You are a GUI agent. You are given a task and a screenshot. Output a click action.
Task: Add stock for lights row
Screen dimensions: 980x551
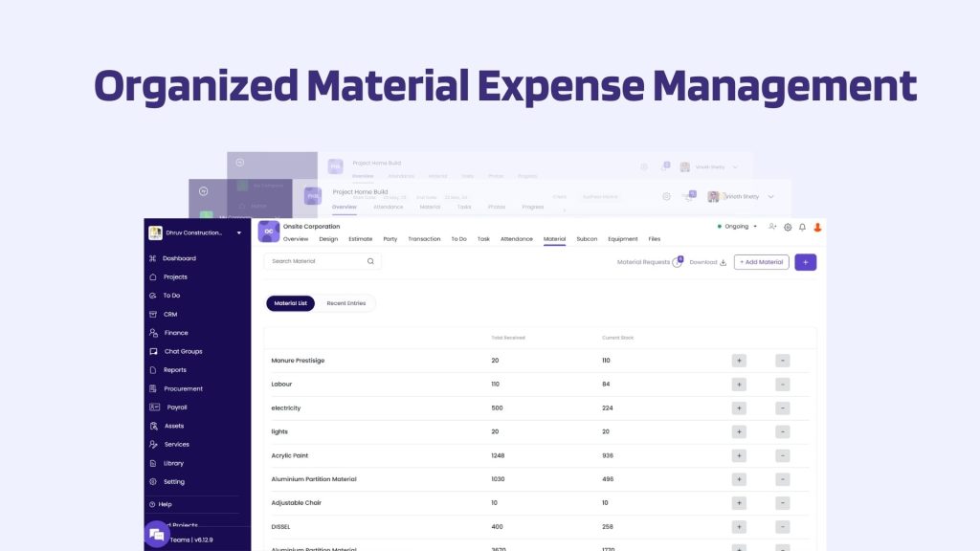(739, 431)
